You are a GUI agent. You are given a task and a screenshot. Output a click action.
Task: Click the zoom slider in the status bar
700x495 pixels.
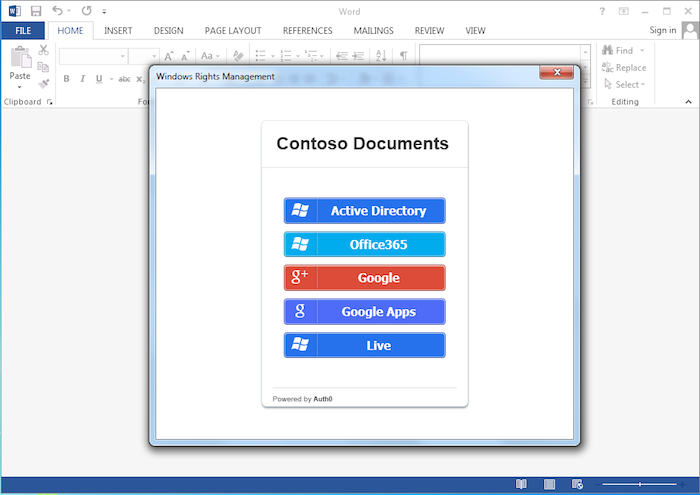click(640, 484)
